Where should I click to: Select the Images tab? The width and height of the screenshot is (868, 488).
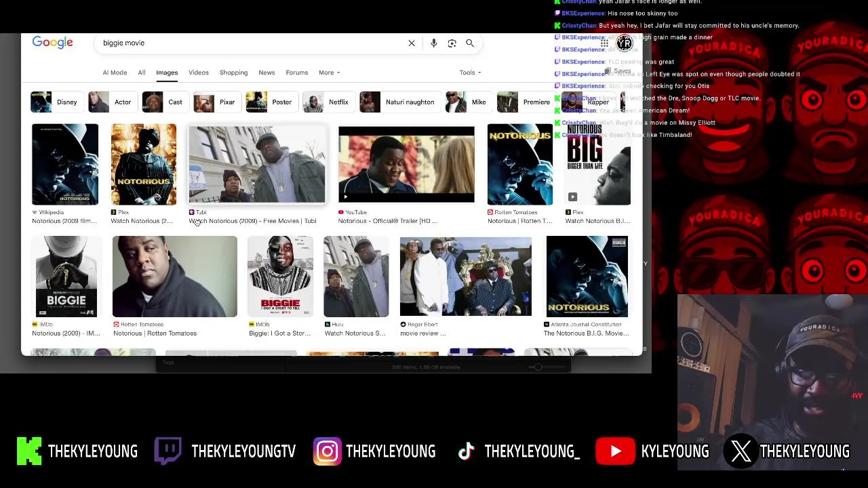coord(167,73)
